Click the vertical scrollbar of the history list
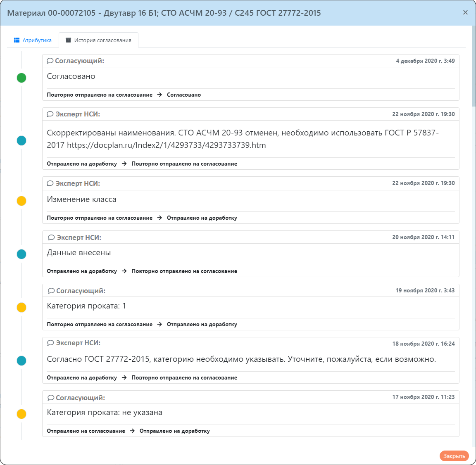Viewport: 476px width, 465px height. coord(474,66)
